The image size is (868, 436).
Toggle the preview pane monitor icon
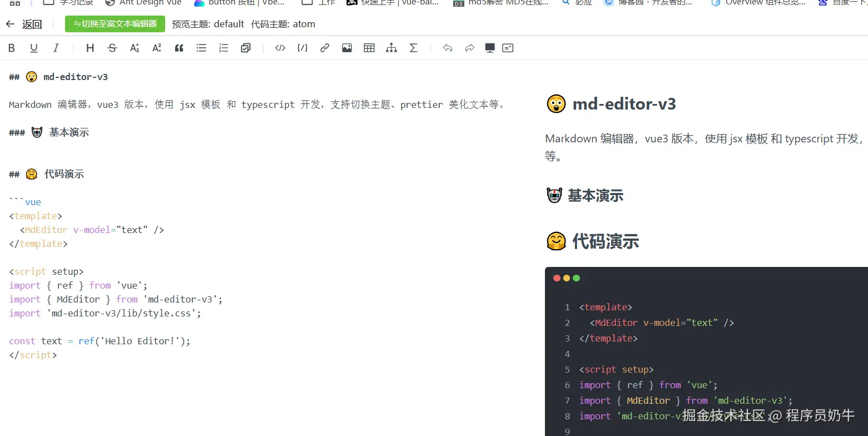489,48
